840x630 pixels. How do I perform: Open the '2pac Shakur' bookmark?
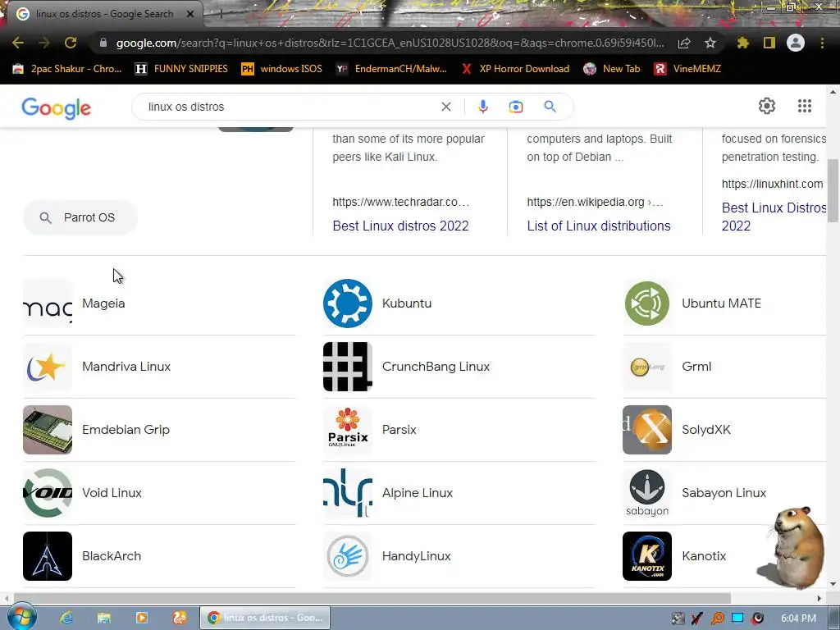[67, 69]
